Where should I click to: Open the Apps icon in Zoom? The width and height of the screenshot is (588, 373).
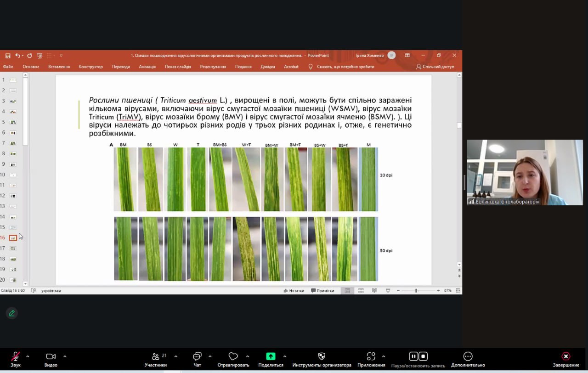coord(371,356)
